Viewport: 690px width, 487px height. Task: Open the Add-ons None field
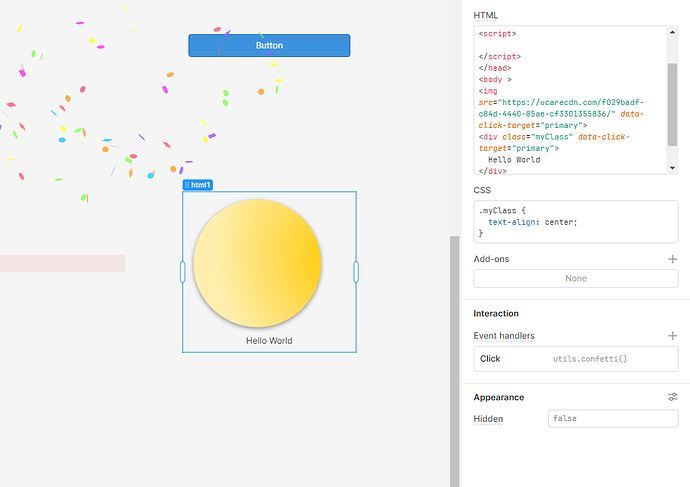(x=576, y=278)
